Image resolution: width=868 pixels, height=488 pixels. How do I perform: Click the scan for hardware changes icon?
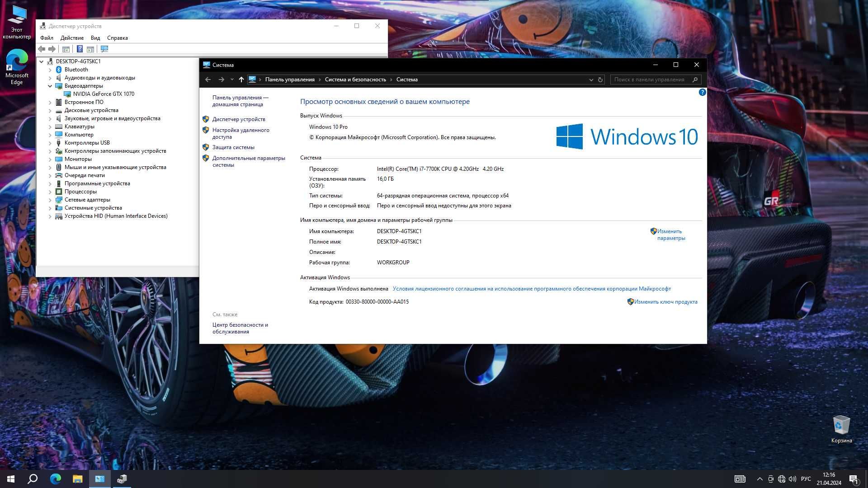point(104,49)
